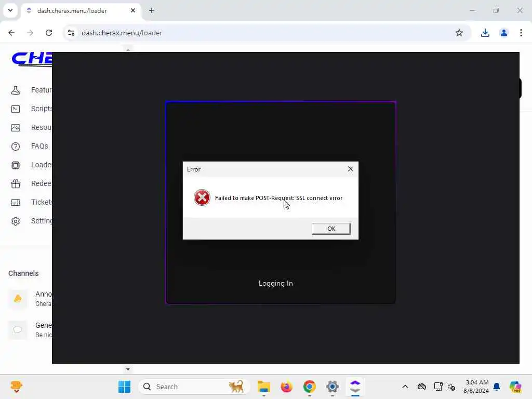
Task: Open File Explorer from taskbar
Action: [x=263, y=387]
